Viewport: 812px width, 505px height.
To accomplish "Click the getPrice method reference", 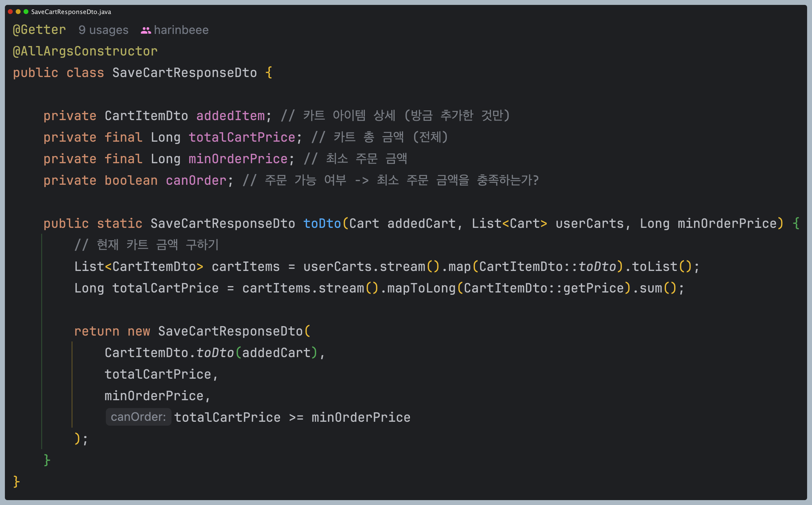I will point(593,288).
